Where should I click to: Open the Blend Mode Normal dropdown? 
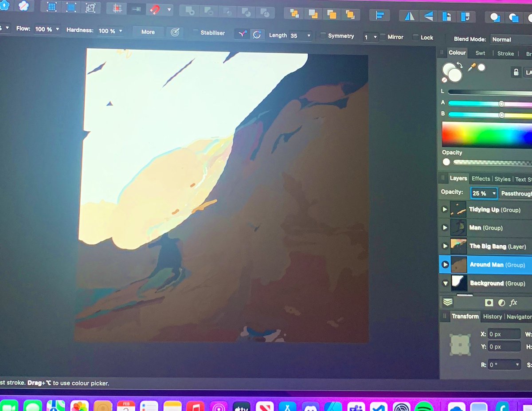pos(511,39)
